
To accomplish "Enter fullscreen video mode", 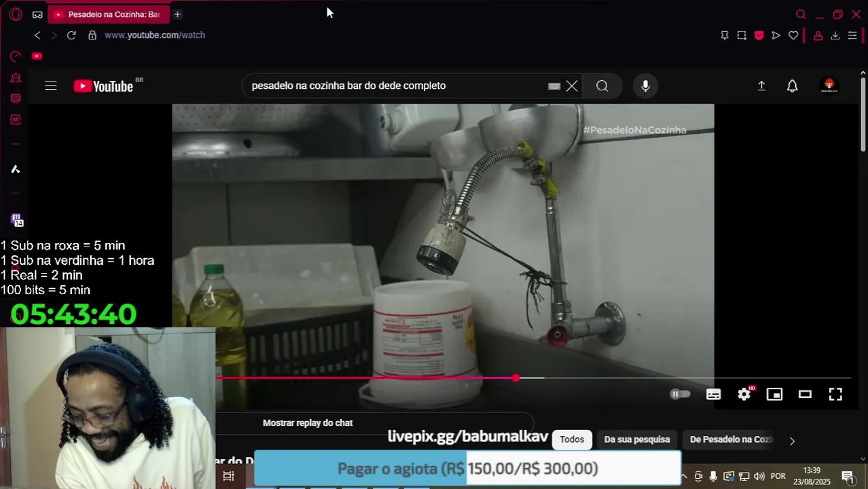I will point(835,394).
